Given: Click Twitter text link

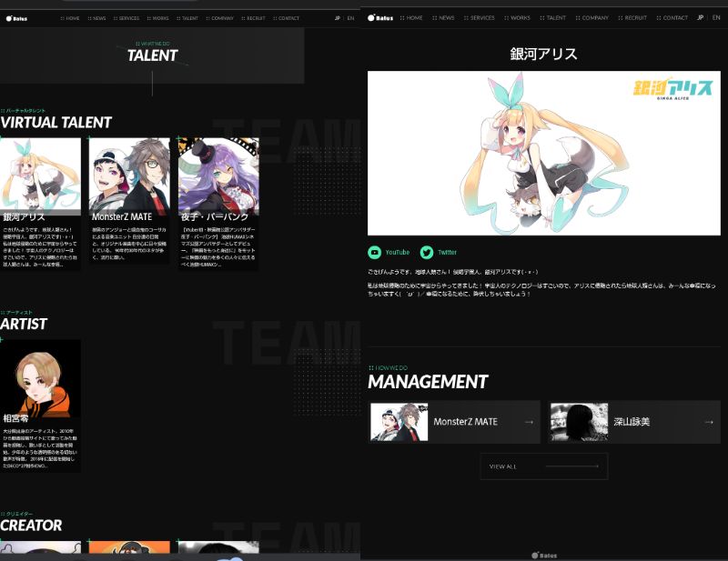Looking at the screenshot, I should (447, 252).
